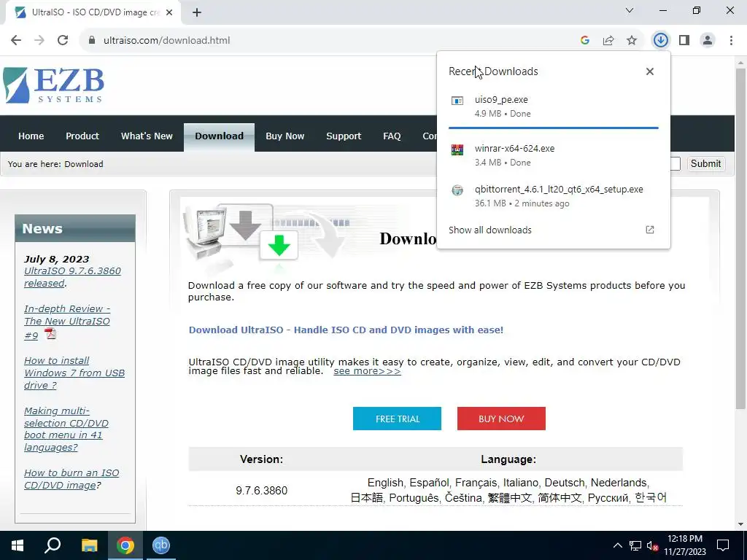
Task: Click 'Show all downloads' text
Action: click(x=489, y=230)
